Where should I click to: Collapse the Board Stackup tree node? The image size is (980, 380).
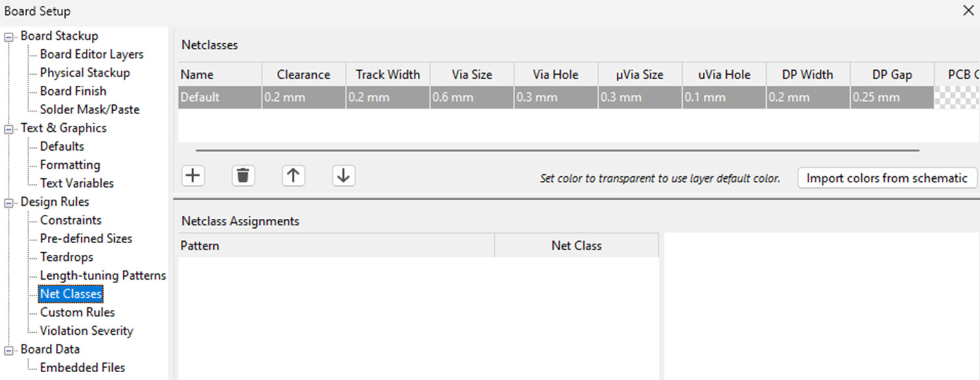click(9, 37)
